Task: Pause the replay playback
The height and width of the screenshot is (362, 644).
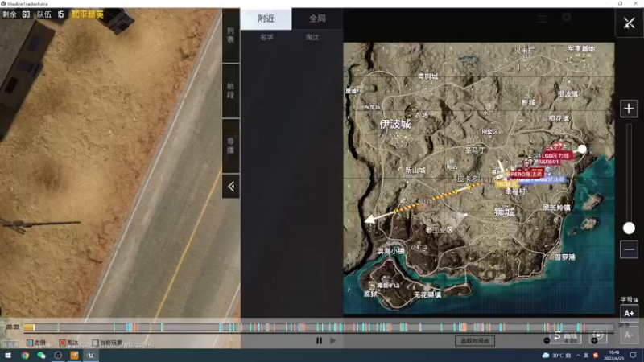Action: [319, 340]
